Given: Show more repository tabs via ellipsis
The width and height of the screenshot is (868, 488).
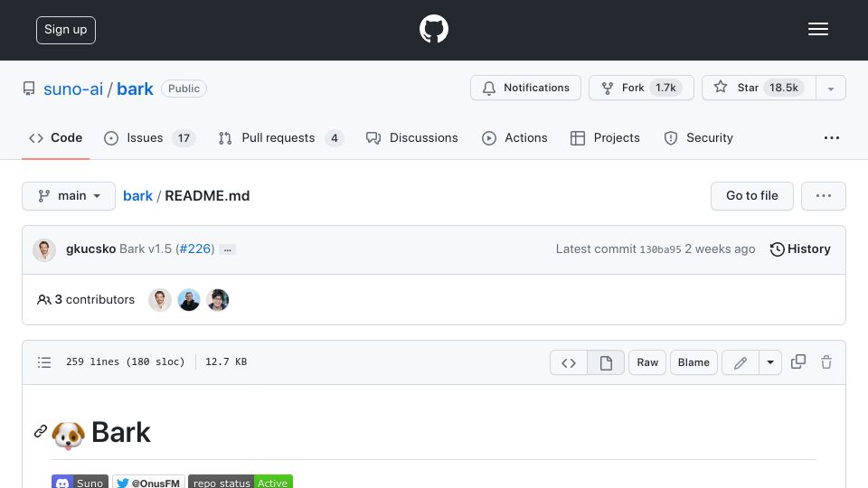Looking at the screenshot, I should [x=832, y=137].
